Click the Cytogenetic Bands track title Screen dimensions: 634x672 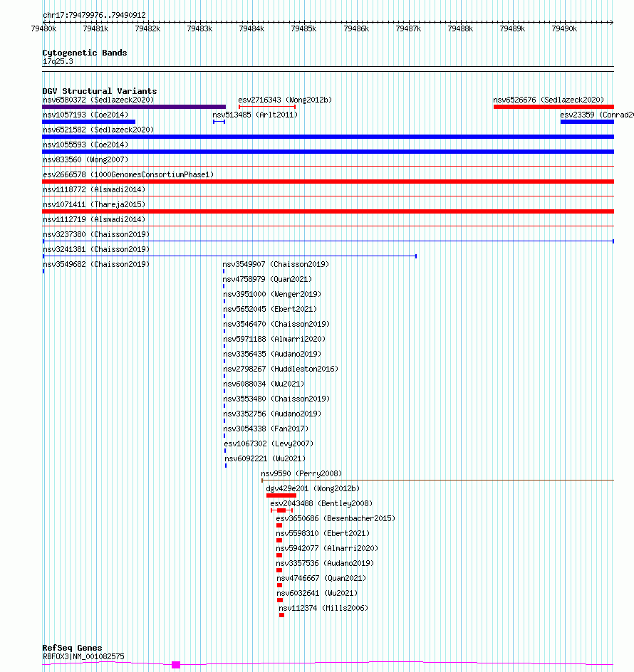coord(85,53)
